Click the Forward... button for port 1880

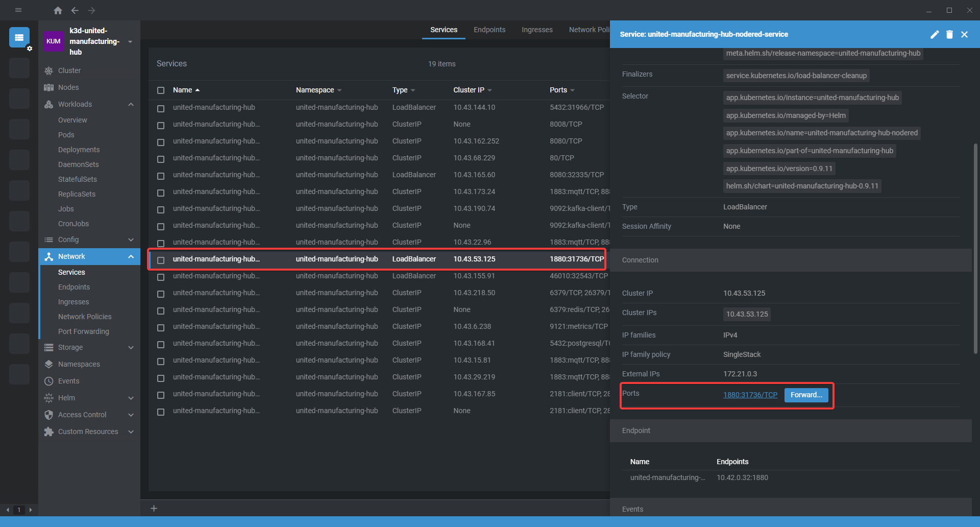pos(806,395)
